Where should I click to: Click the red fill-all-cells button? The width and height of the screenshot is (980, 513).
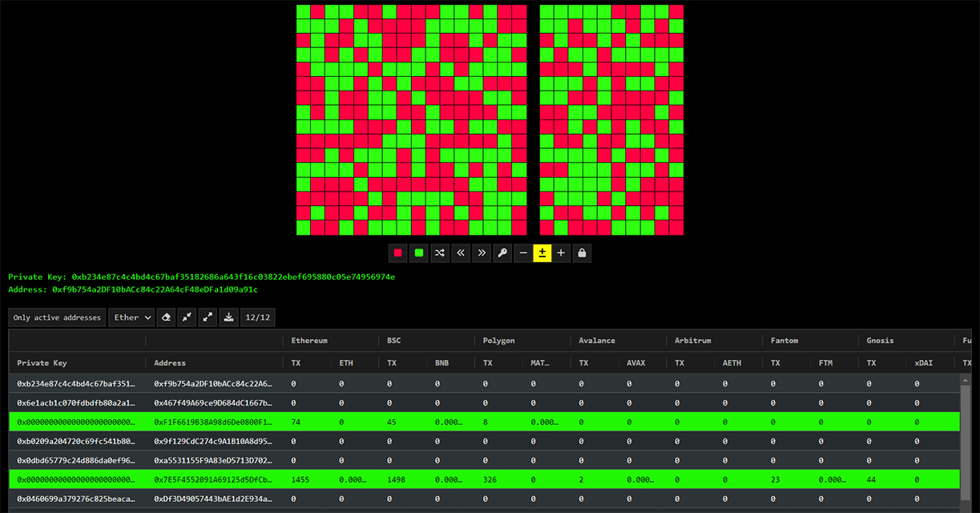[x=398, y=252]
